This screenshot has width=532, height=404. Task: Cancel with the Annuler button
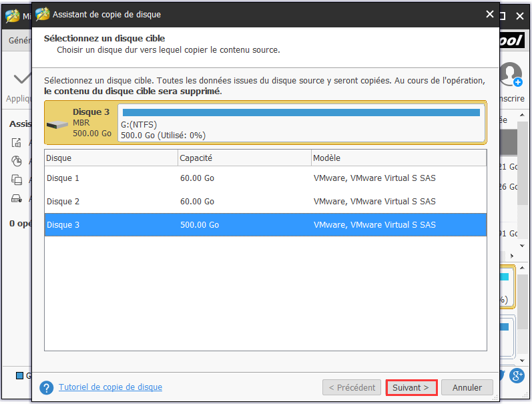click(467, 387)
